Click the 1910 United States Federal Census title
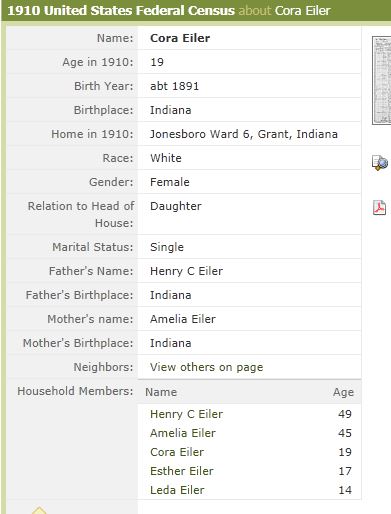 point(121,11)
